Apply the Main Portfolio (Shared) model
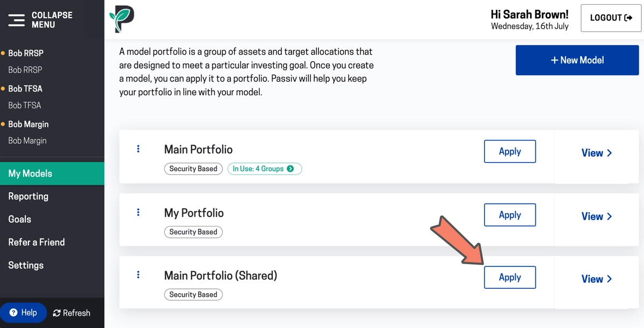644x328 pixels. click(x=510, y=278)
